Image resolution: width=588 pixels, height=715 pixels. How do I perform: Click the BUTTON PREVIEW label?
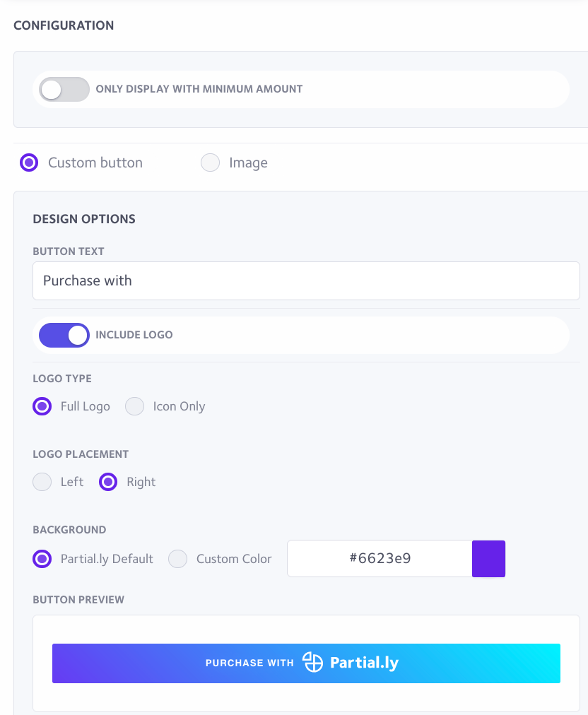[x=78, y=599]
